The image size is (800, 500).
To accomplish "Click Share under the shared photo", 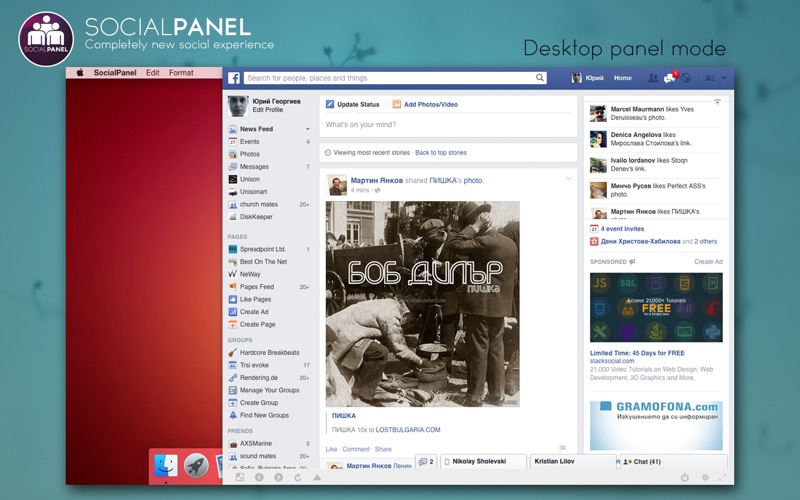I will point(383,449).
